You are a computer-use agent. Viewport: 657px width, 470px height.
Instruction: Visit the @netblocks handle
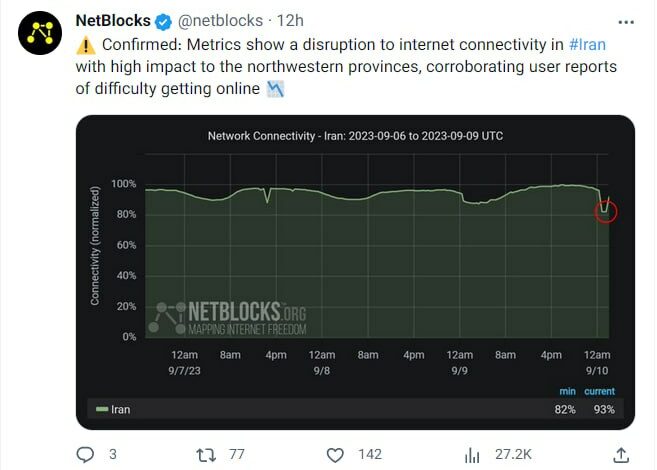click(220, 21)
